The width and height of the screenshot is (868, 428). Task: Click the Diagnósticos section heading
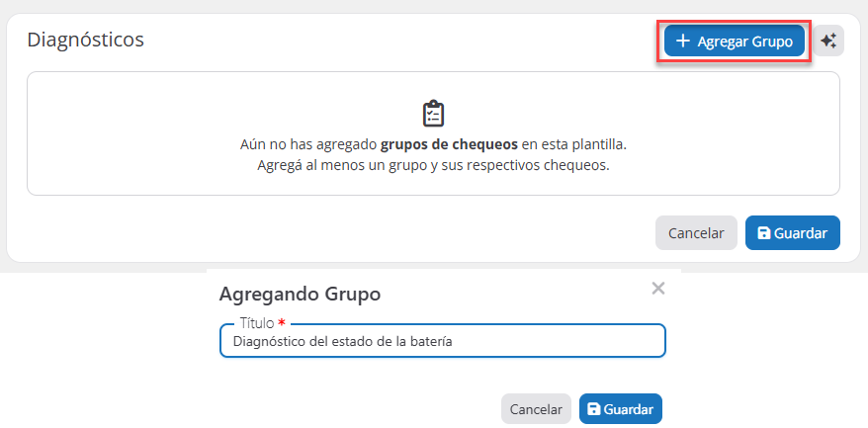coord(85,40)
